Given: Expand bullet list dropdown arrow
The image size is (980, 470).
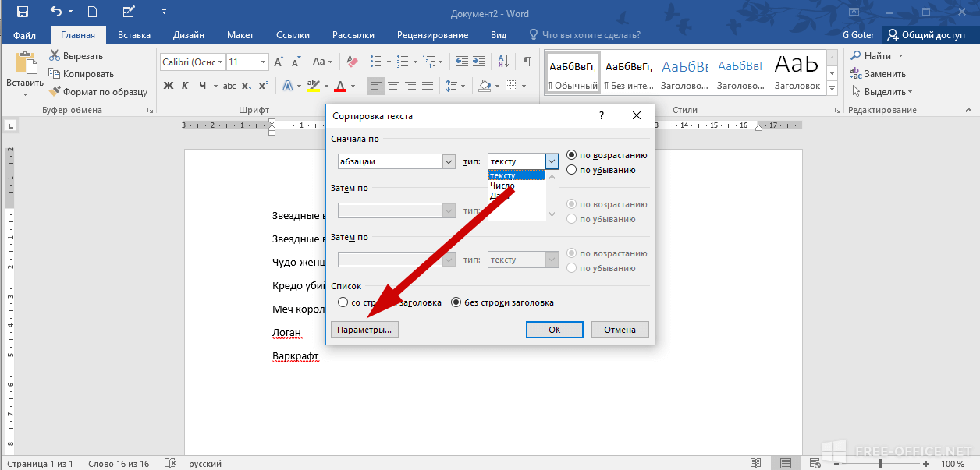Looking at the screenshot, I should pyautogui.click(x=388, y=62).
